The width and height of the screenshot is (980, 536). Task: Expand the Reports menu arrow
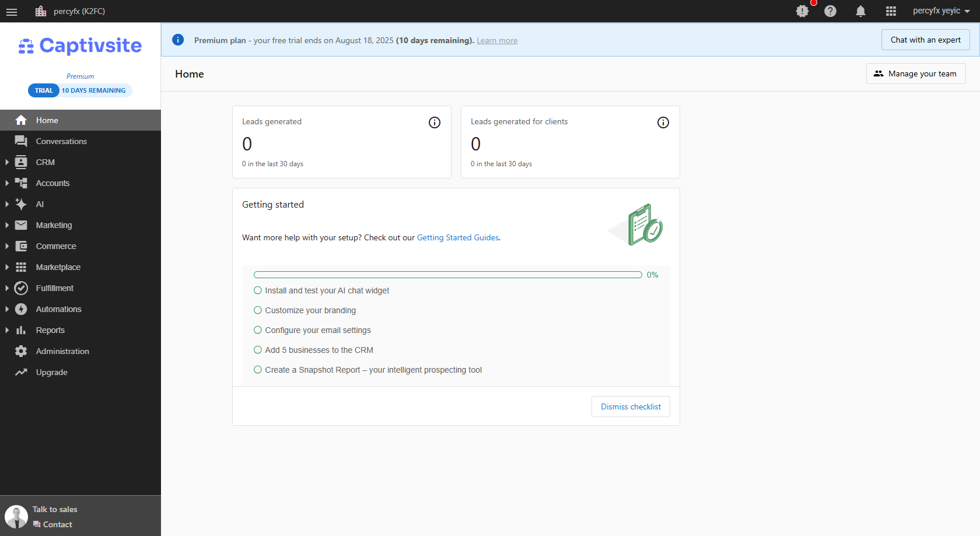(6, 330)
